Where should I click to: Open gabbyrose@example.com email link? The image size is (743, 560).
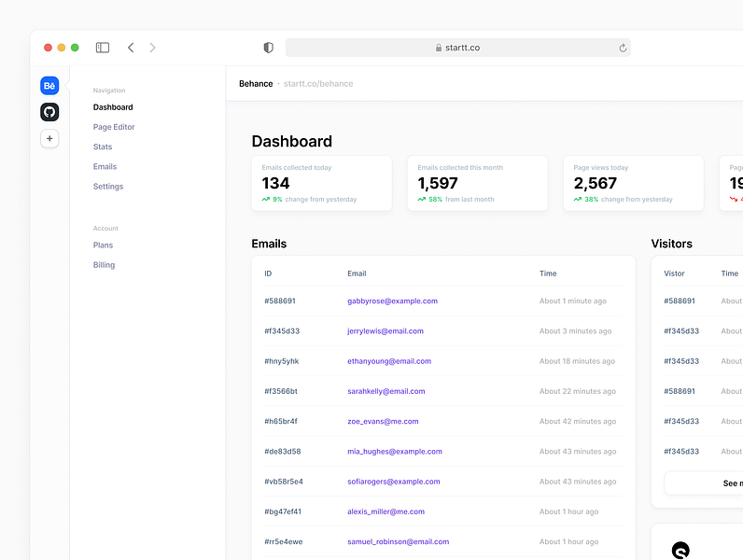392,301
